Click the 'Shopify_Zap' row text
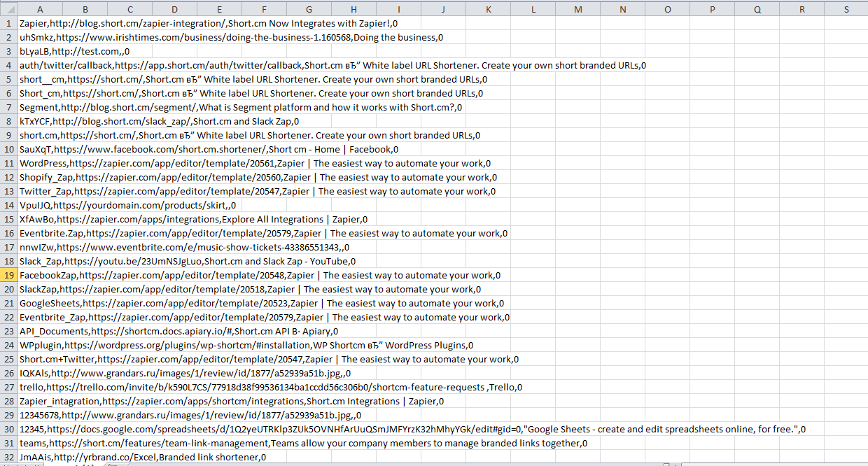 pyautogui.click(x=258, y=177)
